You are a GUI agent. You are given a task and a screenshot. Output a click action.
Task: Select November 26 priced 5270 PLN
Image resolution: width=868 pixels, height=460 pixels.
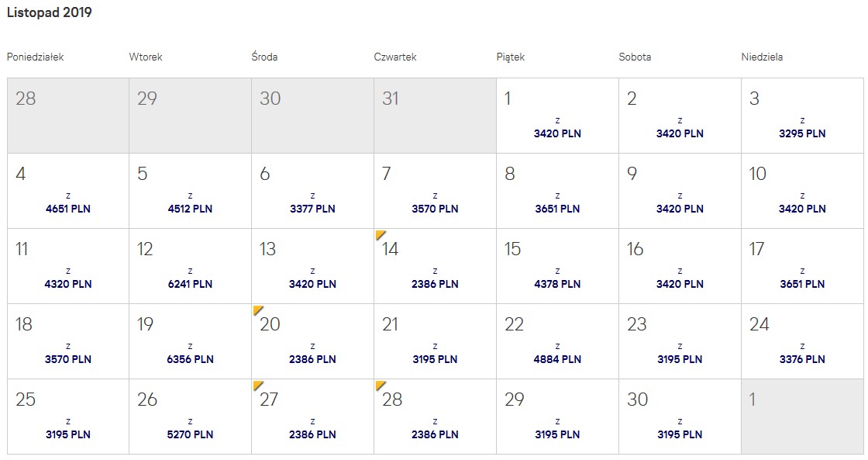pos(190,417)
